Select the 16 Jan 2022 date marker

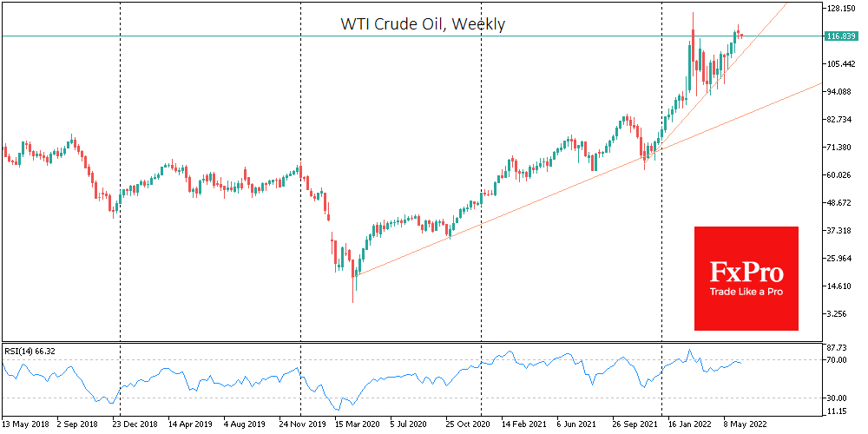[690, 426]
